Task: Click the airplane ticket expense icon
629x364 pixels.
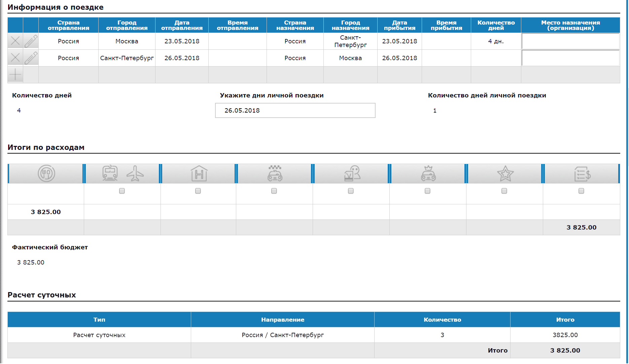Action: 135,174
